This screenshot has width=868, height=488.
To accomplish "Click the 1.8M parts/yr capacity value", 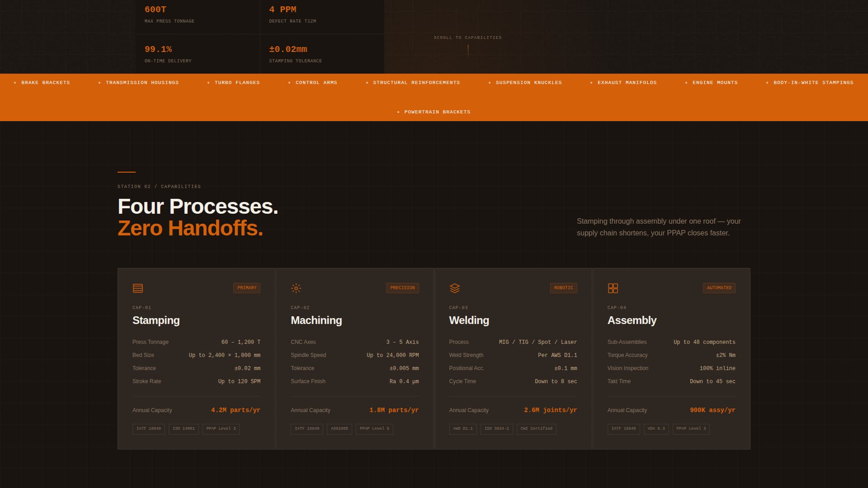I will pyautogui.click(x=394, y=410).
